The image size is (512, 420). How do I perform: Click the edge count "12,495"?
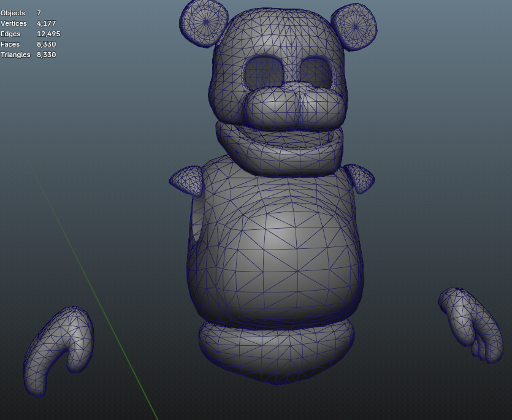(x=48, y=34)
